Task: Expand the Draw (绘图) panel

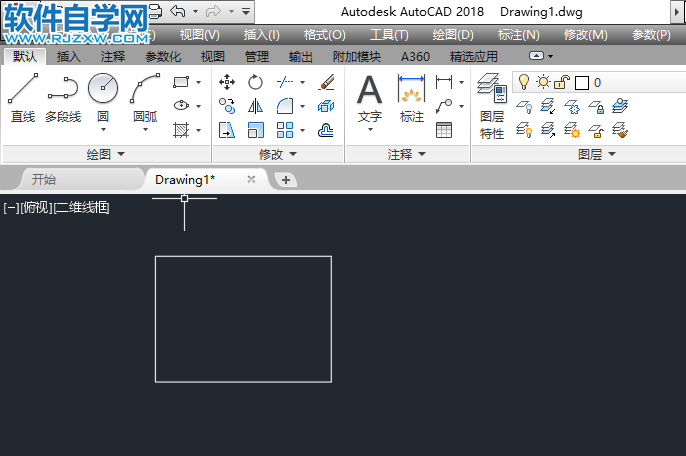Action: point(106,154)
